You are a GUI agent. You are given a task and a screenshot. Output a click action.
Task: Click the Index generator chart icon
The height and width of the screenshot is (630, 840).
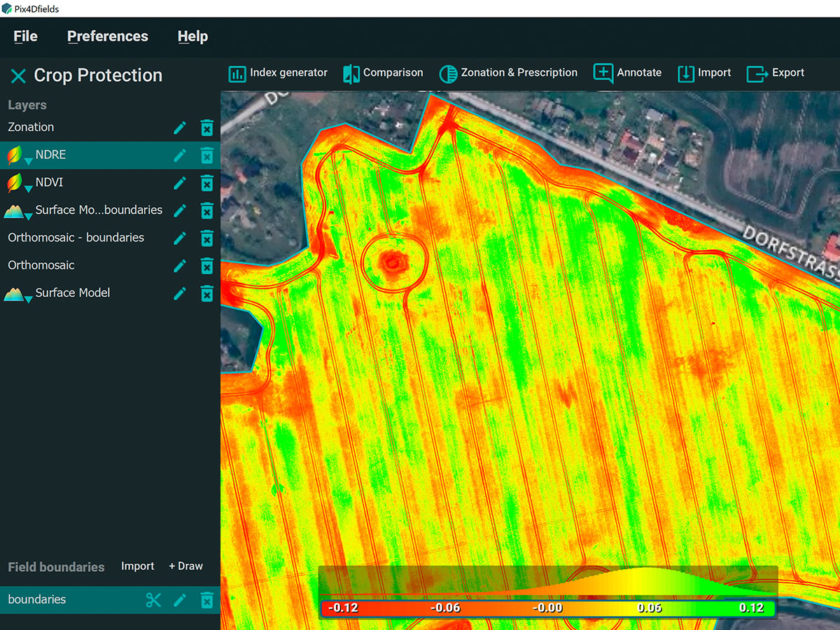pyautogui.click(x=237, y=73)
